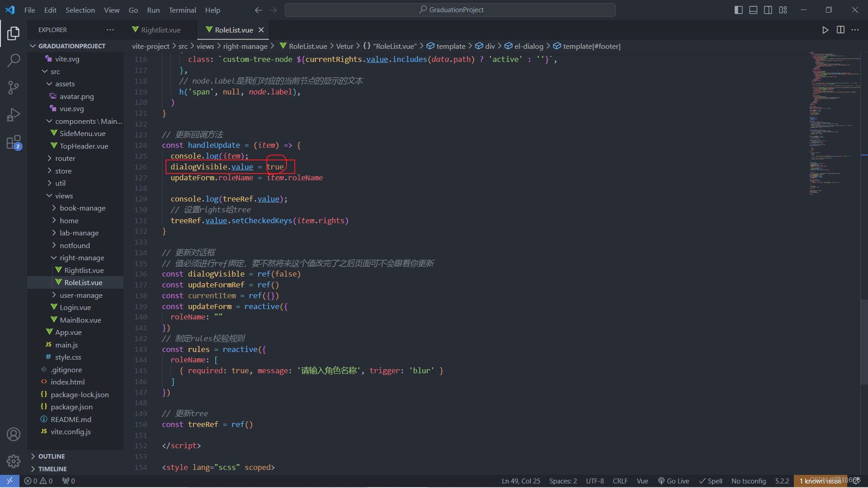The height and width of the screenshot is (488, 868).
Task: Open the Terminal menu
Action: (x=182, y=10)
